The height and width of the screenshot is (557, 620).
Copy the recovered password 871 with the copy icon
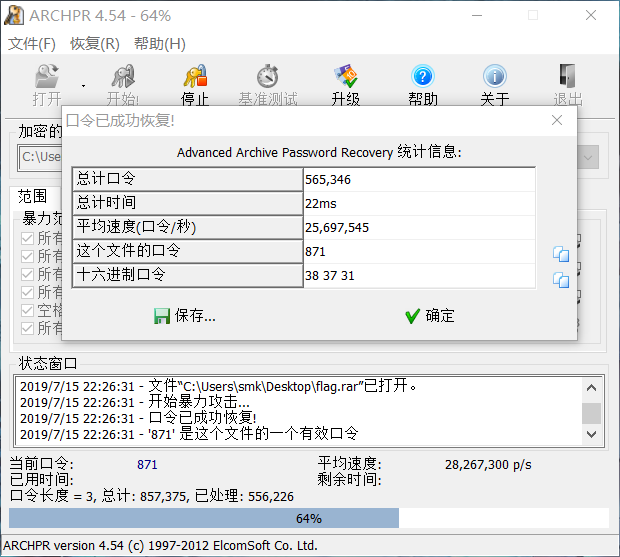pos(561,254)
